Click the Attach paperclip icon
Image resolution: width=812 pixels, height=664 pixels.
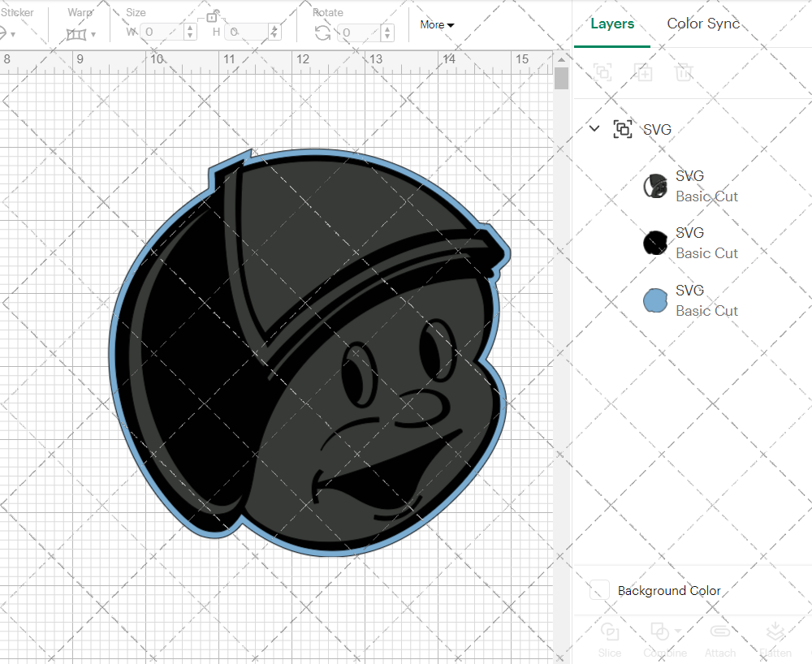coord(719,632)
